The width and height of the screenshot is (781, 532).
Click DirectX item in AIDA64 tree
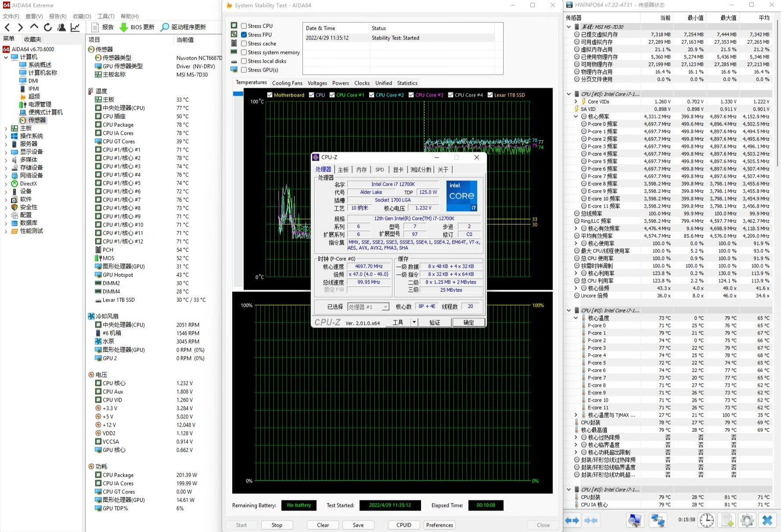click(28, 183)
